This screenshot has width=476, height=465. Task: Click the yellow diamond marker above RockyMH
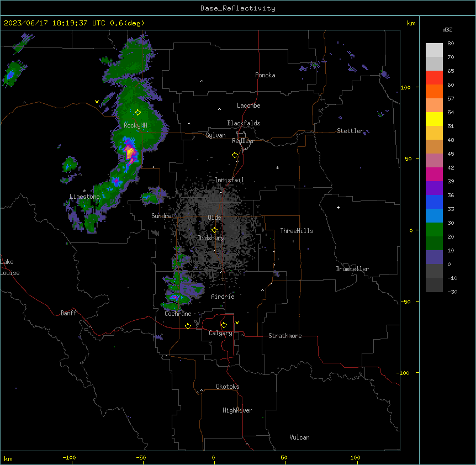pos(137,113)
